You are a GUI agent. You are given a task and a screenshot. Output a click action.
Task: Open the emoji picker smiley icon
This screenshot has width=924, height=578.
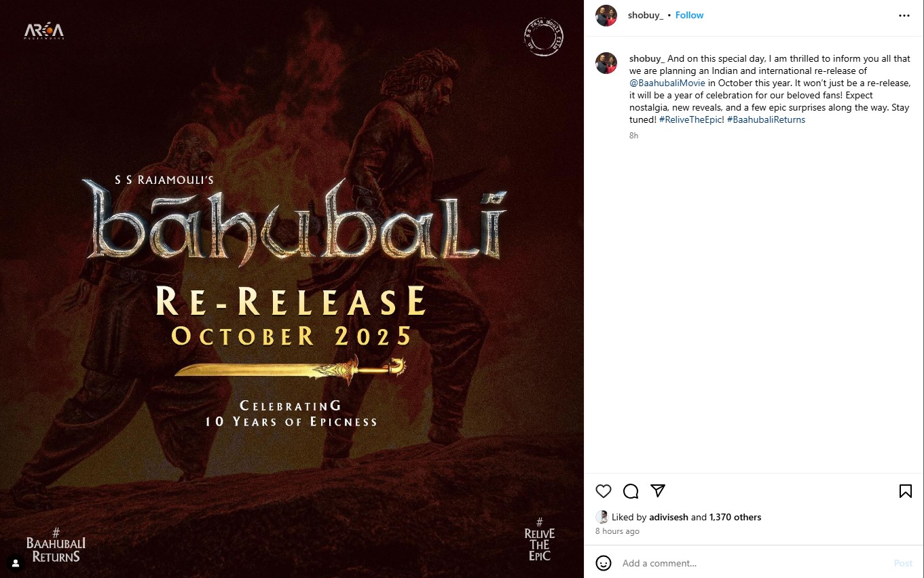click(x=604, y=563)
